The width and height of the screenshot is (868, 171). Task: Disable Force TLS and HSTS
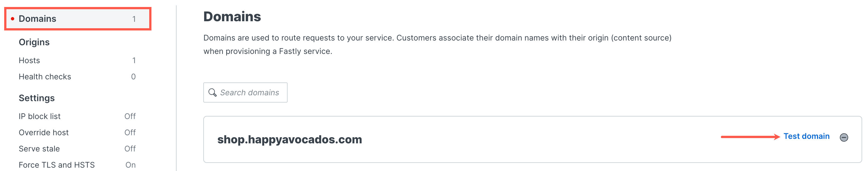click(x=57, y=165)
